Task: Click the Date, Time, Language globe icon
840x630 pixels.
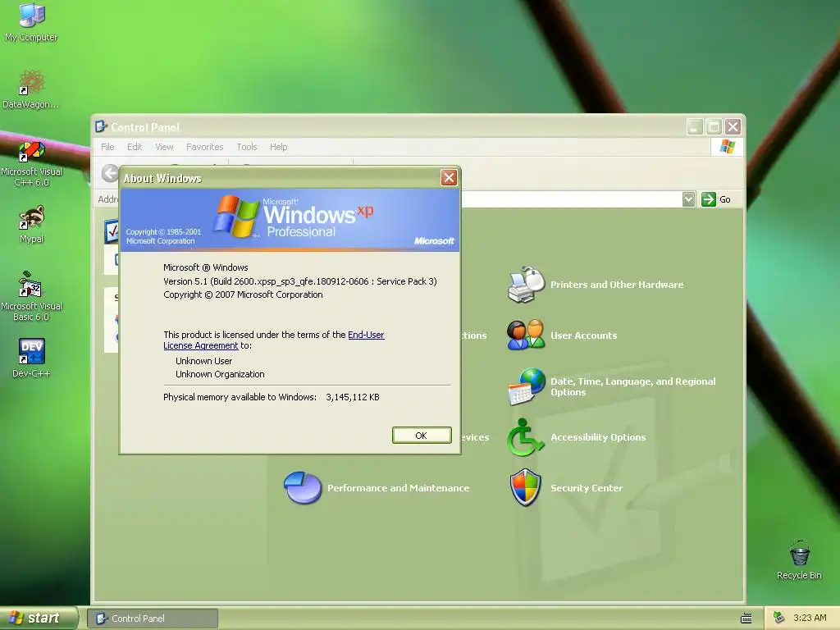Action: coord(526,386)
